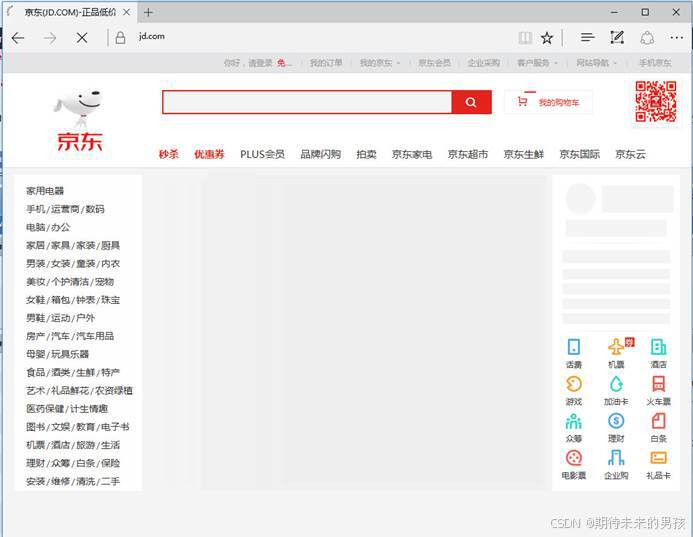The width and height of the screenshot is (693, 537).
Task: Open 企业采购 in the top bar
Action: pyautogui.click(x=484, y=63)
